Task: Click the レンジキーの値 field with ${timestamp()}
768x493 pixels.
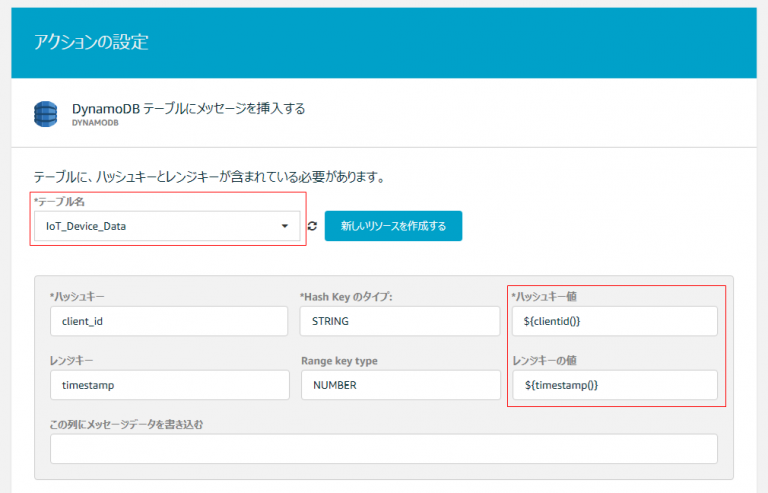Action: coord(615,385)
